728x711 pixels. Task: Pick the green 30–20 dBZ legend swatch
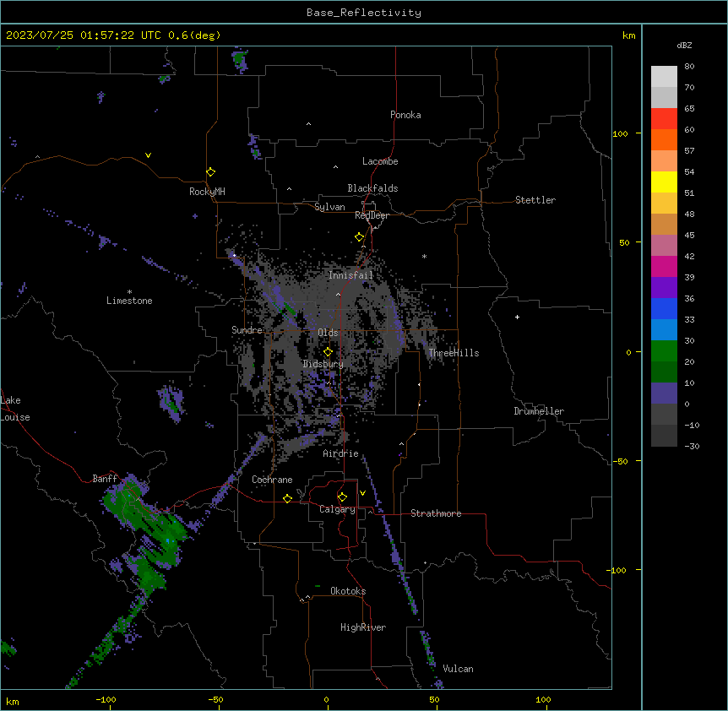coord(664,351)
